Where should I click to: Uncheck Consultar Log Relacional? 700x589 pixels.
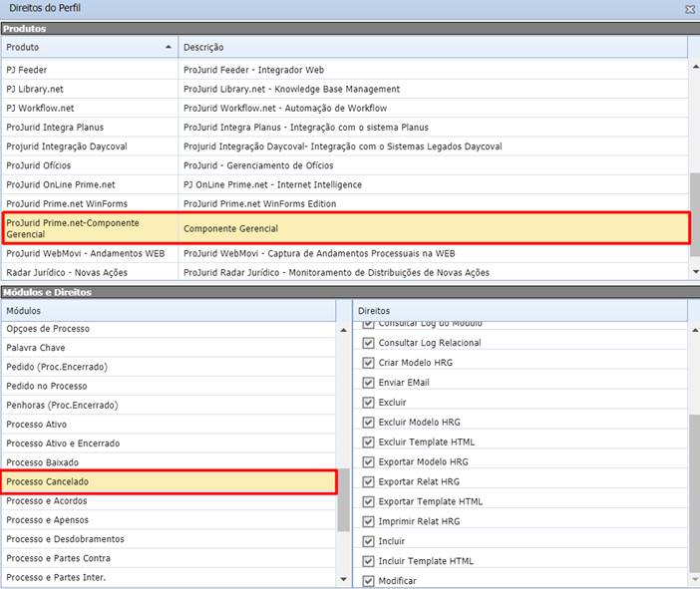tap(368, 343)
